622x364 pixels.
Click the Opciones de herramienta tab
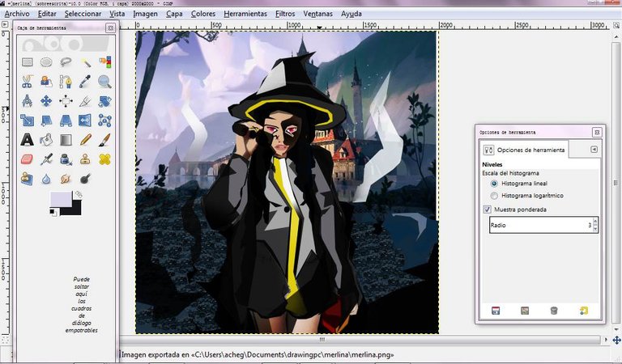coord(525,150)
